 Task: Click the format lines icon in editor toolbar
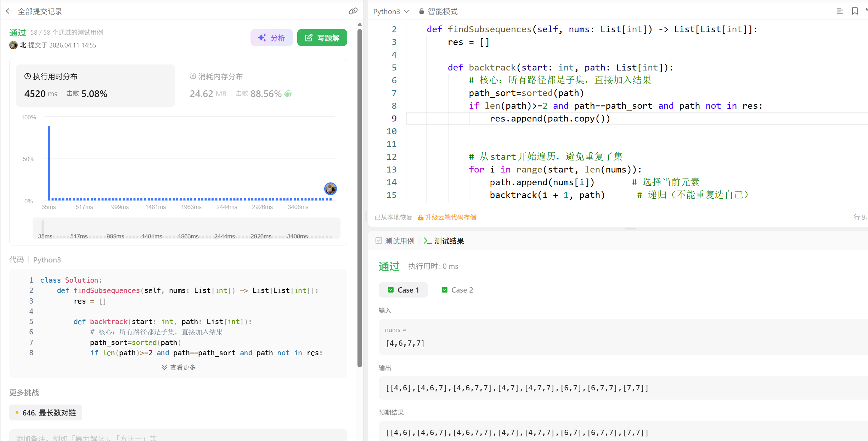pyautogui.click(x=840, y=11)
